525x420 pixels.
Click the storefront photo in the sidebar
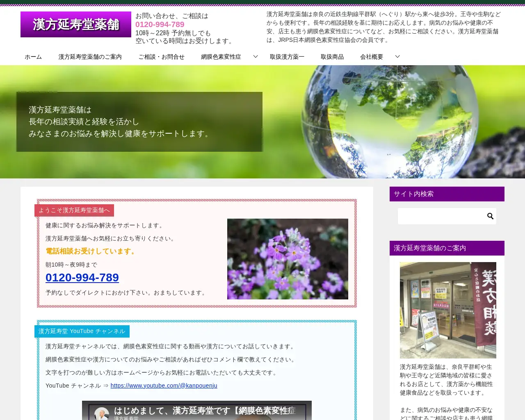point(447,310)
